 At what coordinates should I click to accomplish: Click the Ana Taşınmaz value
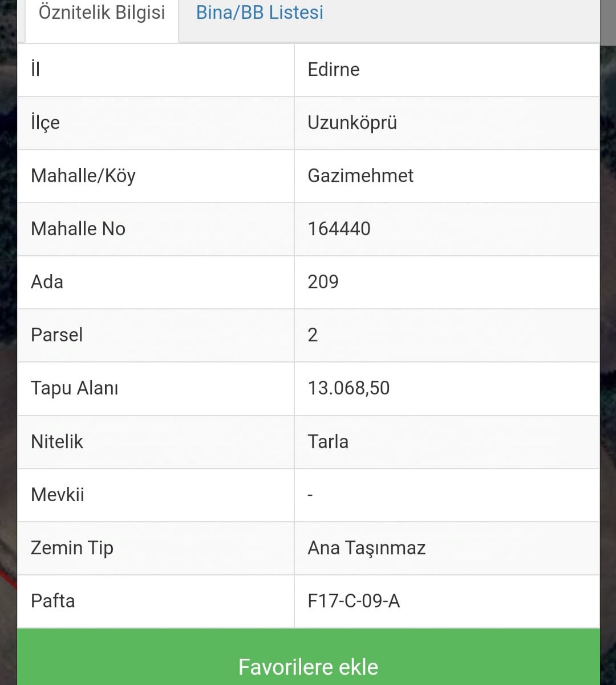pos(366,548)
